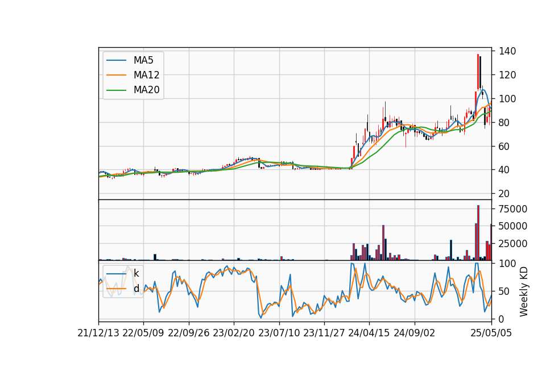The image size is (546, 392).
Task: Click the 20 price axis label
Action: point(504,193)
